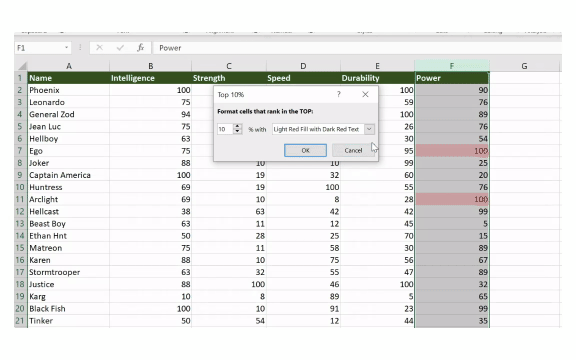Select column G header
Screen dimensions: 576x360
pyautogui.click(x=524, y=66)
